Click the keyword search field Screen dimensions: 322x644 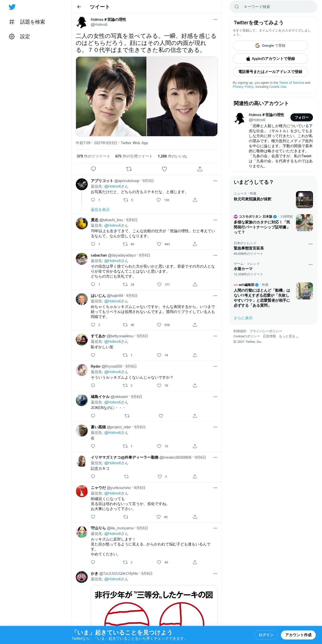coord(273,7)
